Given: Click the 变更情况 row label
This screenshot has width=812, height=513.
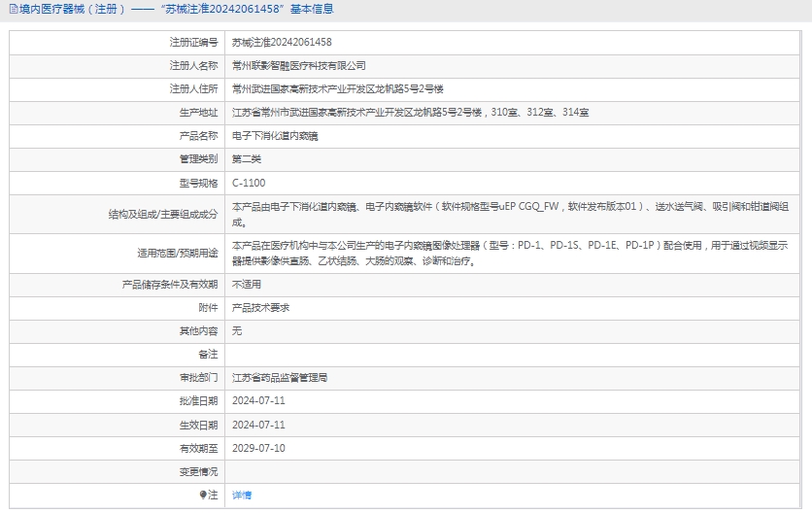Looking at the screenshot, I should pyautogui.click(x=198, y=472).
